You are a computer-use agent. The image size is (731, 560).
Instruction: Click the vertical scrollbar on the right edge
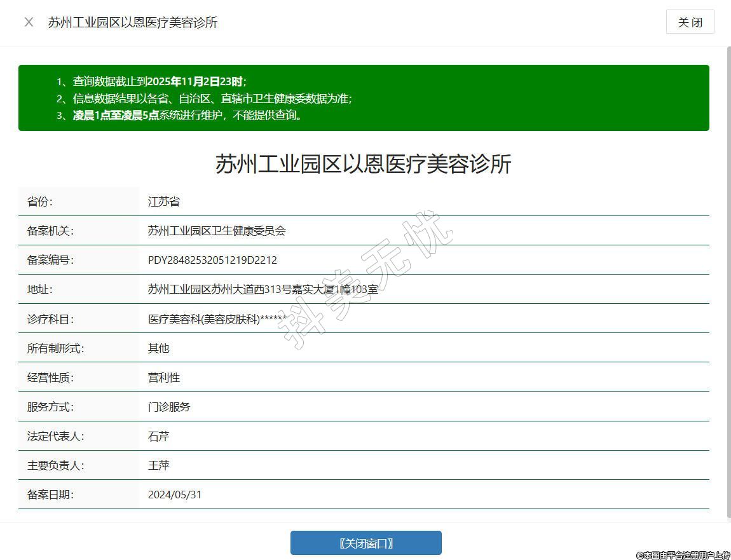[728, 280]
